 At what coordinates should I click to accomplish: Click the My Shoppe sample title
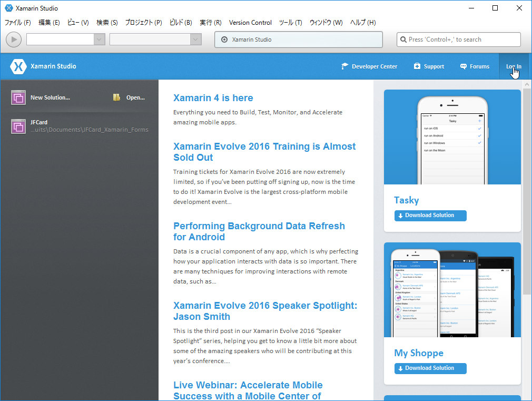419,353
